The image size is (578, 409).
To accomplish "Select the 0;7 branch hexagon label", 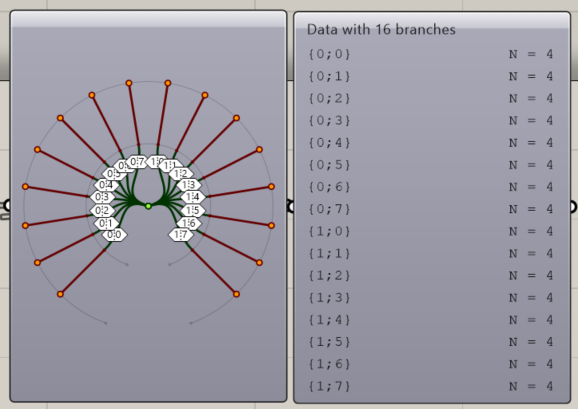I will coord(137,162).
